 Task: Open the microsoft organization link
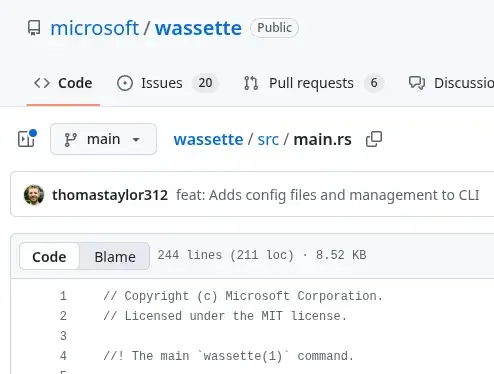(x=95, y=28)
